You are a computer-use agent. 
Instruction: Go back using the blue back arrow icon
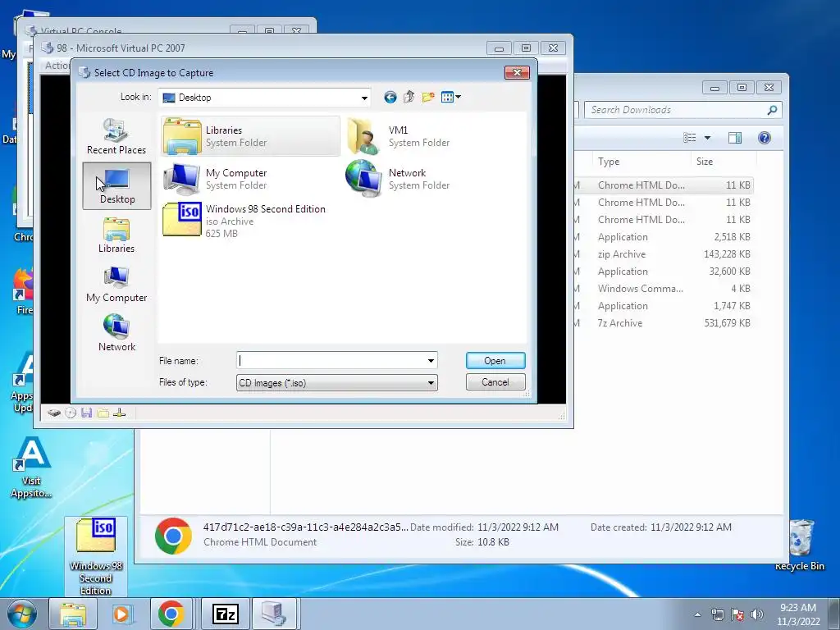[x=390, y=97]
